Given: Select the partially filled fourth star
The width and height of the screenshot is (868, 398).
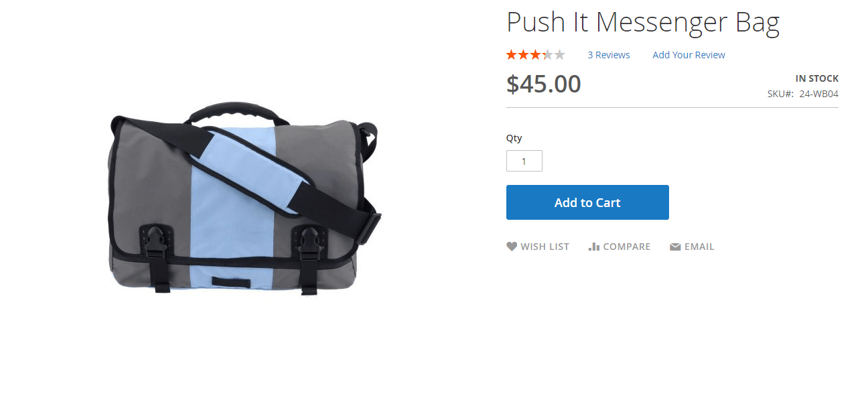Looking at the screenshot, I should click(x=548, y=55).
